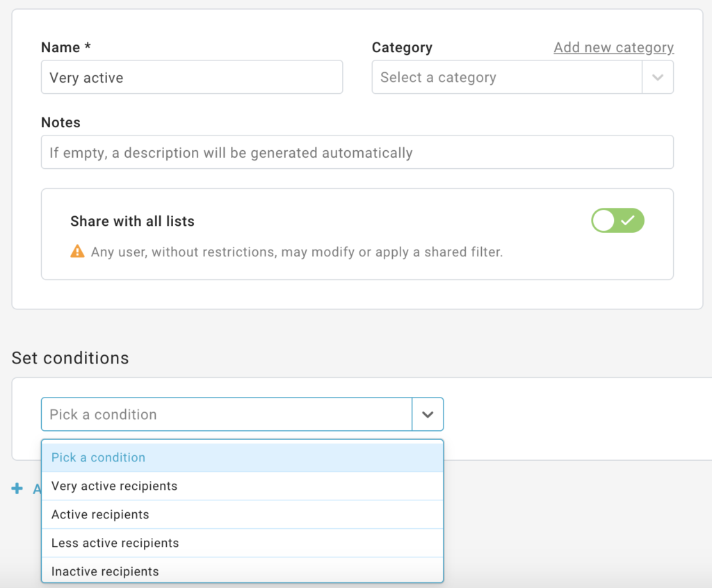Focus the Name field containing Very active
This screenshot has height=588, width=712.
[192, 77]
